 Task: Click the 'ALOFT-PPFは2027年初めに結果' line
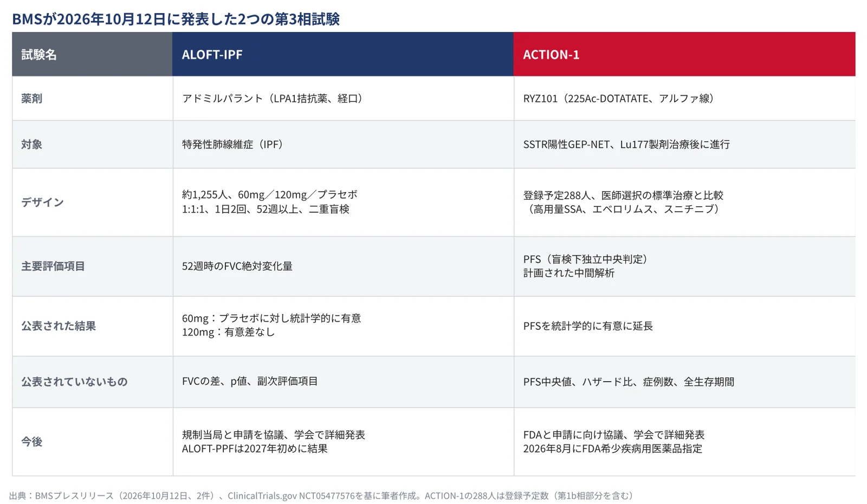[x=255, y=449]
